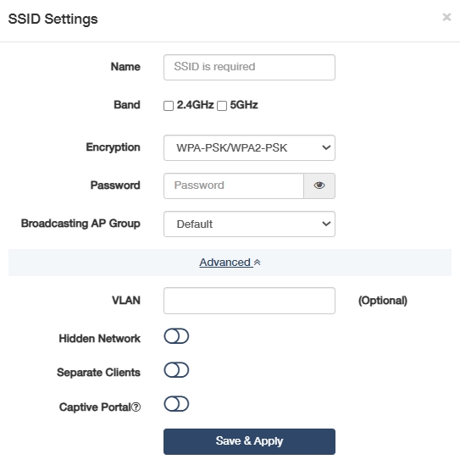460x476 pixels.
Task: Open the Broadcasting AP Group dropdown
Action: 249,224
